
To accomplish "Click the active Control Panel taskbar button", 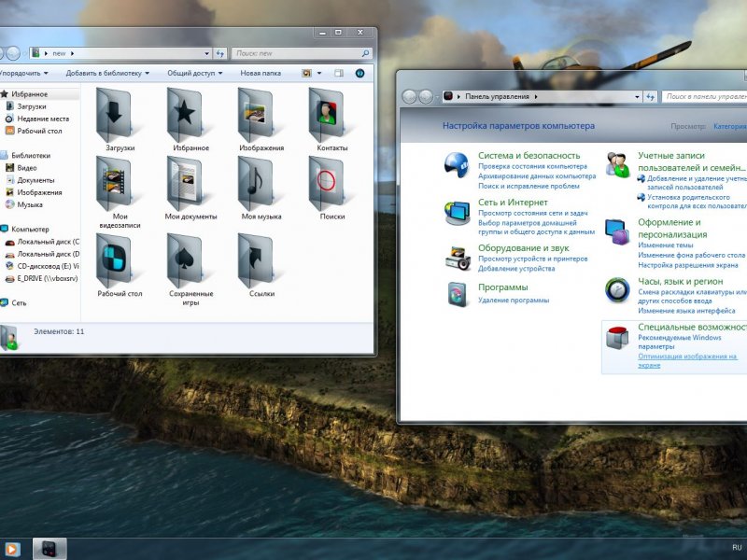I will point(49,549).
